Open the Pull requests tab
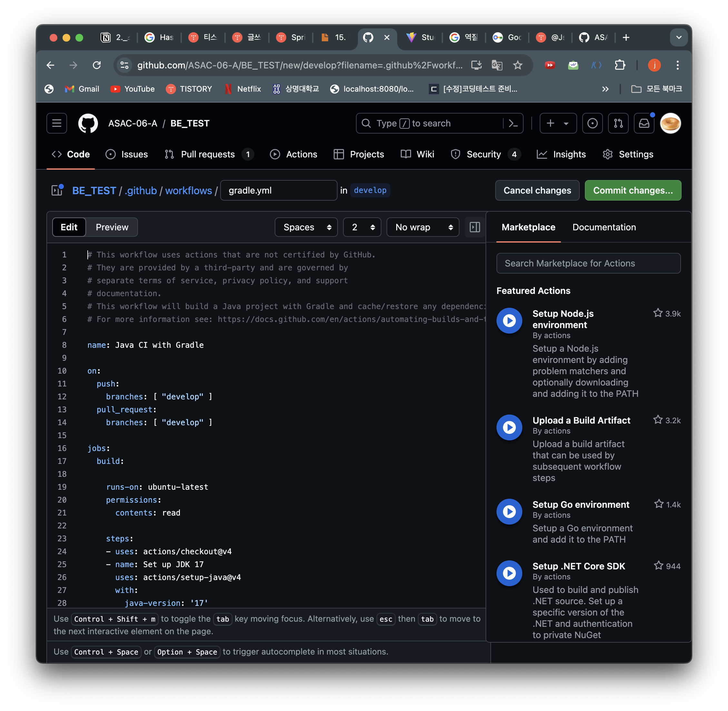This screenshot has width=728, height=711. pyautogui.click(x=209, y=154)
